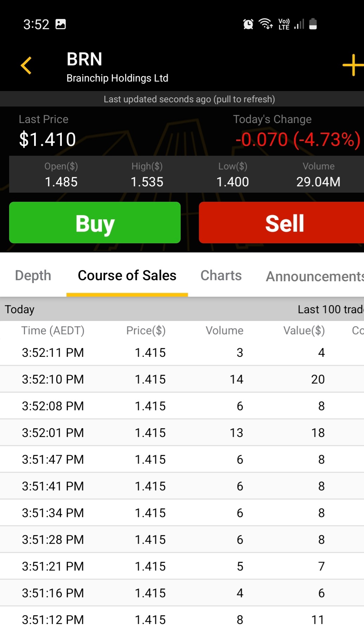364x631 pixels.
Task: Tap the VoLTE indicator icon
Action: point(284,24)
